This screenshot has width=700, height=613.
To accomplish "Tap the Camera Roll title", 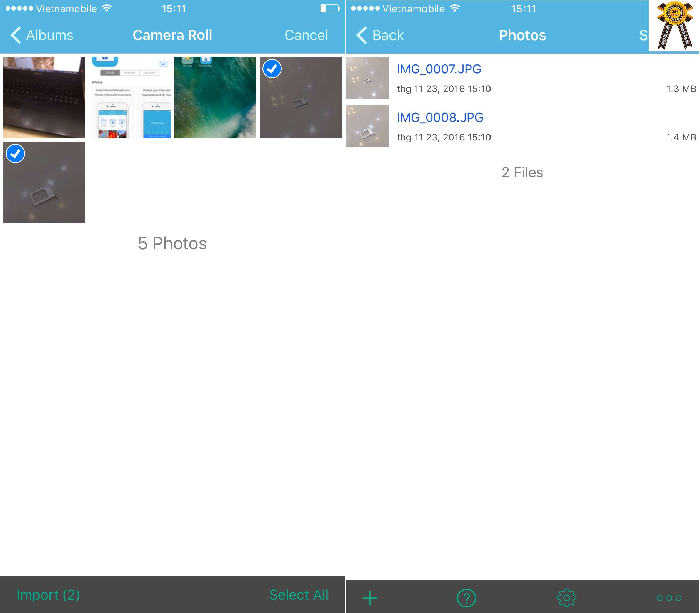I will pyautogui.click(x=172, y=35).
